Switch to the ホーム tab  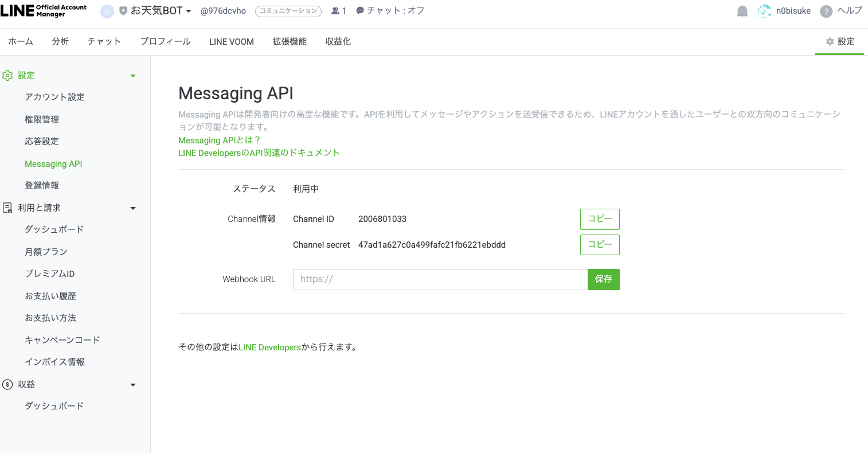point(21,41)
